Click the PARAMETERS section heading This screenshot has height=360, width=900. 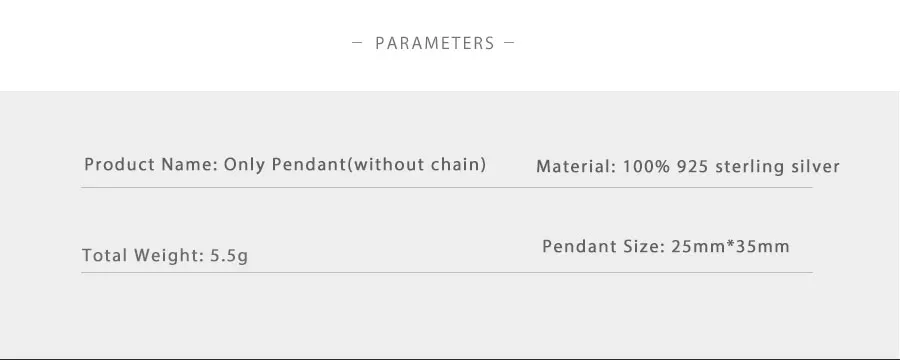pyautogui.click(x=435, y=43)
